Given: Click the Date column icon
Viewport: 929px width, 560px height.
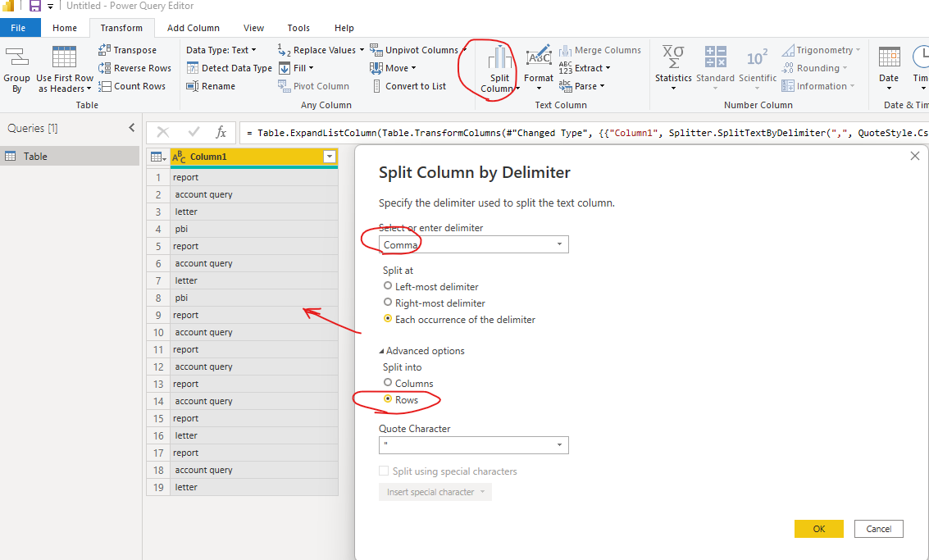Looking at the screenshot, I should point(889,57).
